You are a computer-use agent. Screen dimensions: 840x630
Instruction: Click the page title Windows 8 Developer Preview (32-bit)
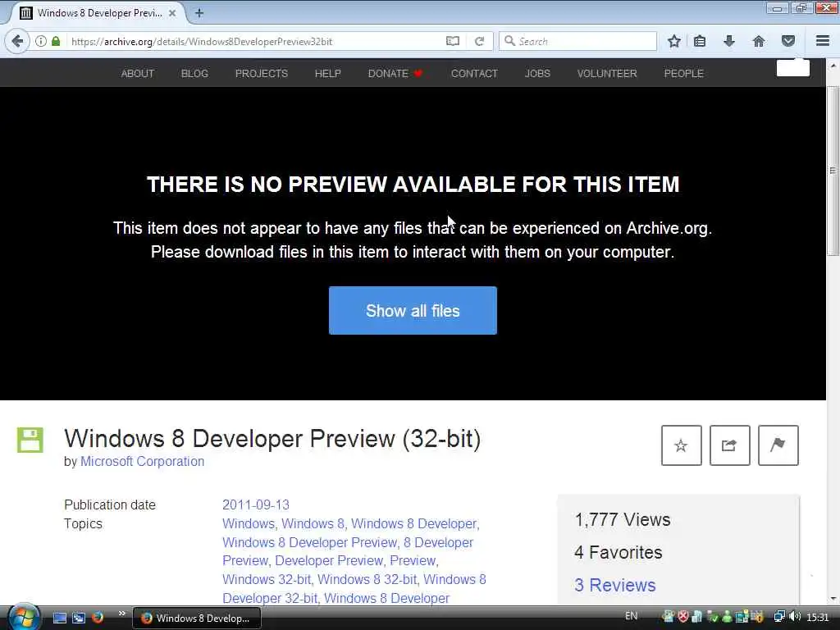pyautogui.click(x=272, y=438)
